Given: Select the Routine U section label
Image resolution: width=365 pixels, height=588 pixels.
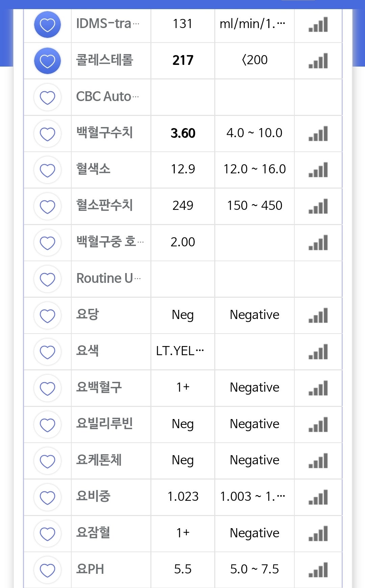Looking at the screenshot, I should (x=108, y=278).
